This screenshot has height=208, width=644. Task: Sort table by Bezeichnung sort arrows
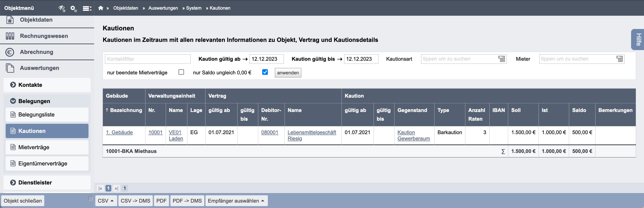(x=107, y=110)
